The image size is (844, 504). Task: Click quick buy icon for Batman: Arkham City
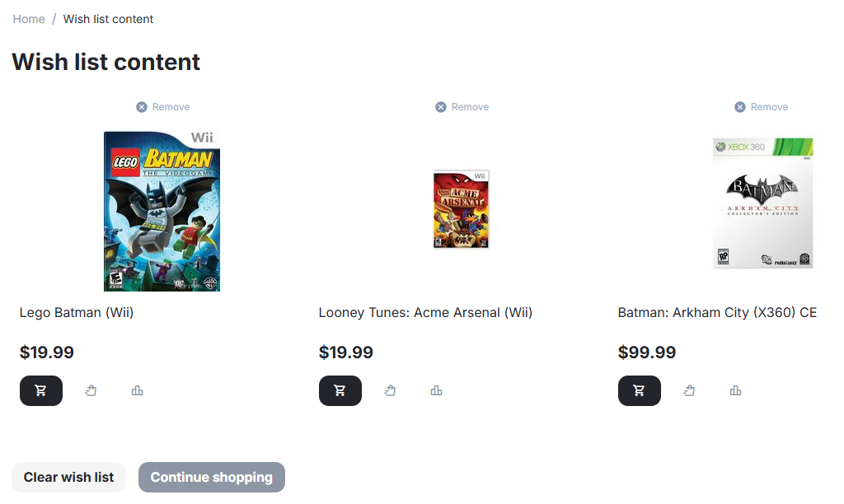[x=689, y=390]
